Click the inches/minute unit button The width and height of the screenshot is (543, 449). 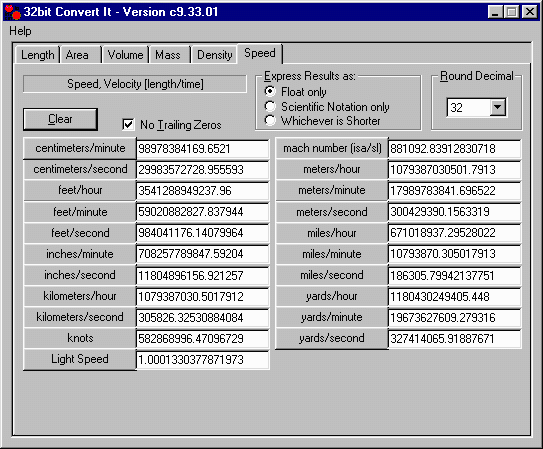pos(80,254)
